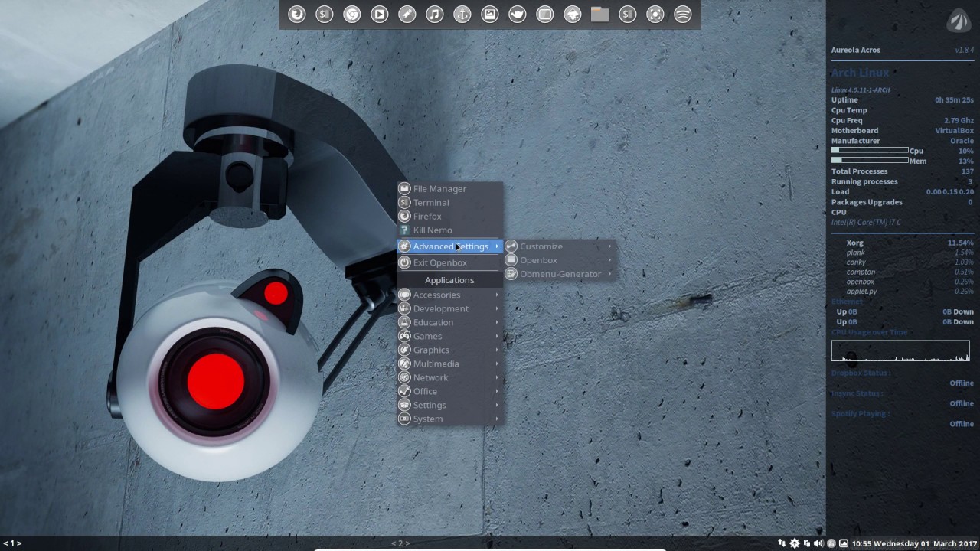Viewport: 980px width, 551px height.
Task: Open File Manager from the menu
Action: [449, 188]
